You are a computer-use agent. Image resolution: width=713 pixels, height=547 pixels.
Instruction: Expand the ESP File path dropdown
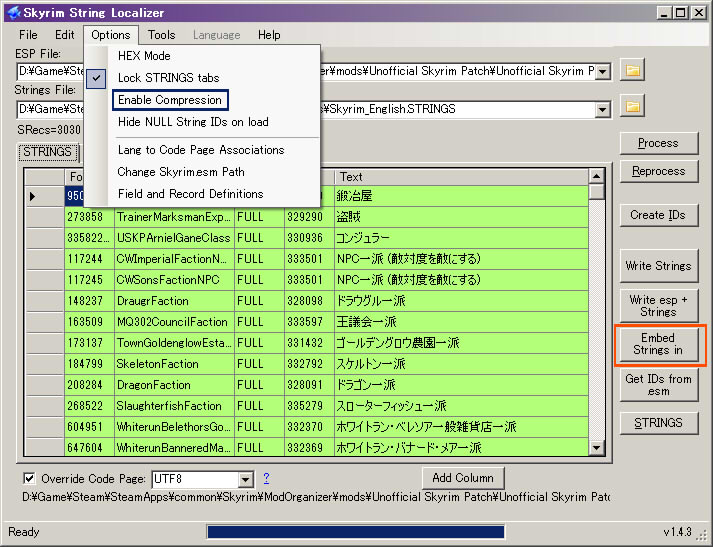coord(603,71)
